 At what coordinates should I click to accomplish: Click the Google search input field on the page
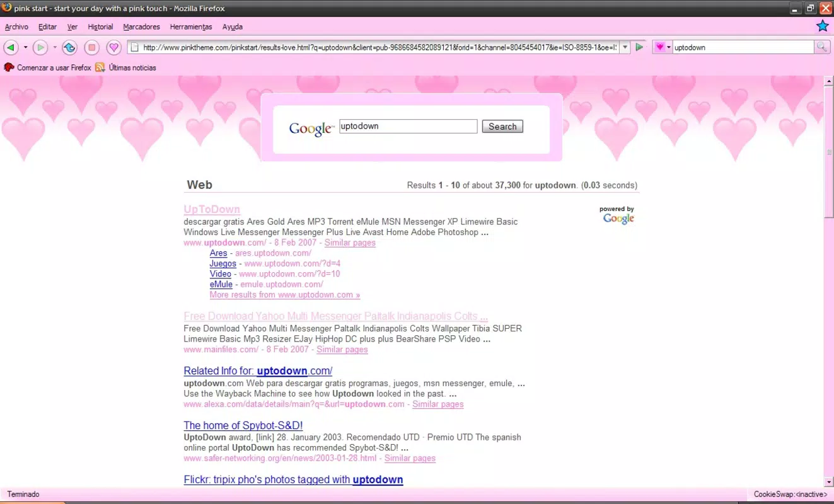tap(408, 126)
